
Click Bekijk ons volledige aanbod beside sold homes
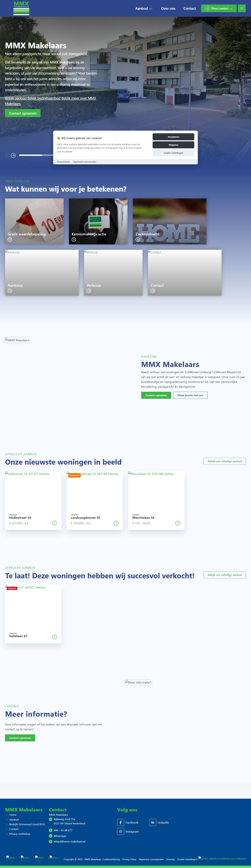(x=225, y=575)
